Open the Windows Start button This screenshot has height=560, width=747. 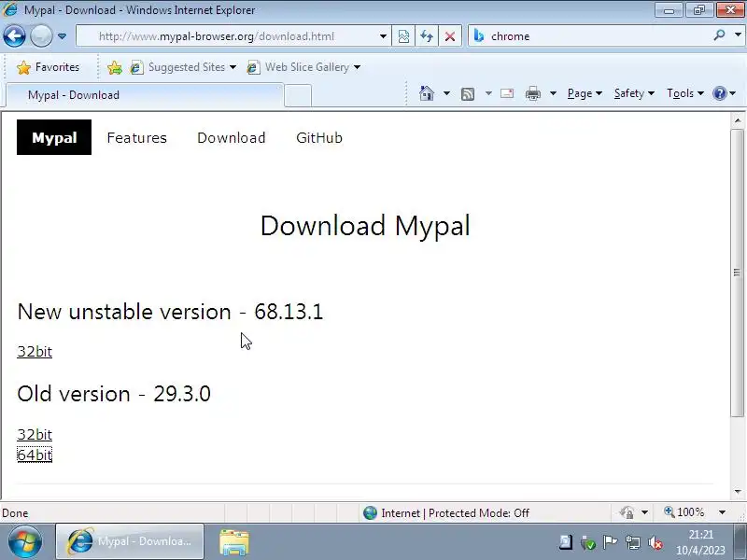point(25,542)
